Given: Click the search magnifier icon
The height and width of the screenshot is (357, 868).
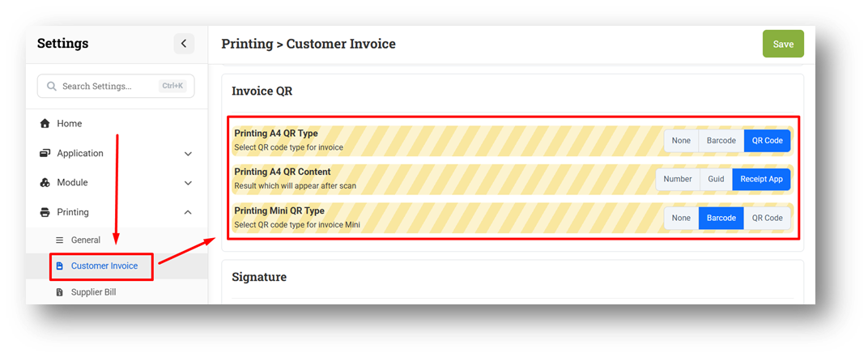Looking at the screenshot, I should click(52, 86).
